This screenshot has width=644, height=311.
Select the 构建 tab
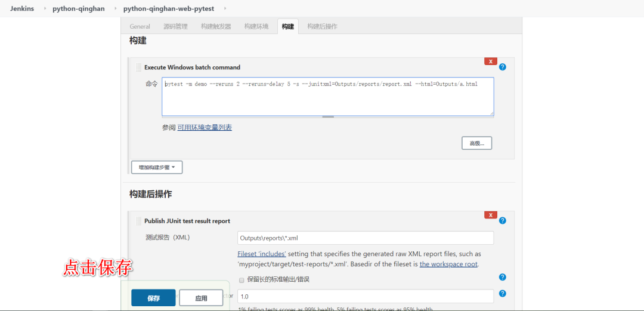[288, 26]
